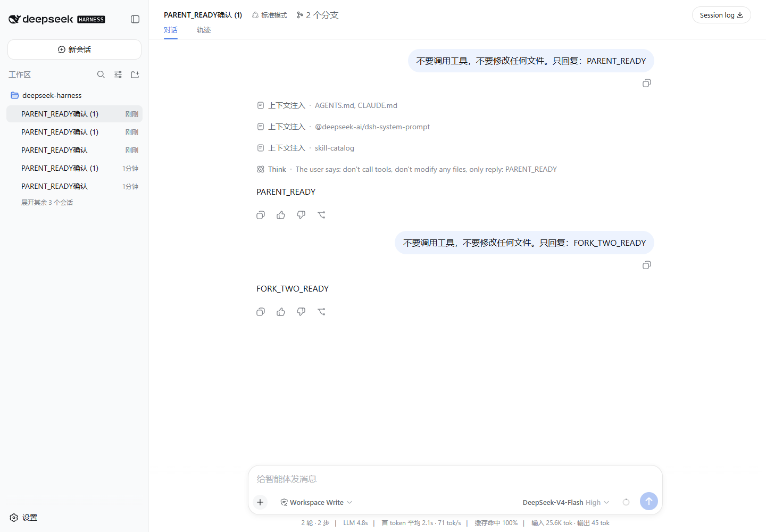Screen dimensions: 766x532
Task: Switch to the 轨迹 tab
Action: pos(204,30)
